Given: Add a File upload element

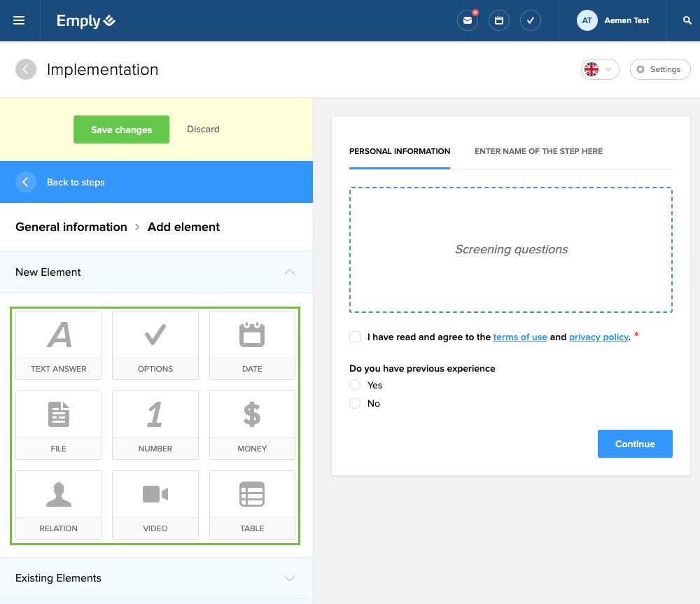Looking at the screenshot, I should [59, 425].
